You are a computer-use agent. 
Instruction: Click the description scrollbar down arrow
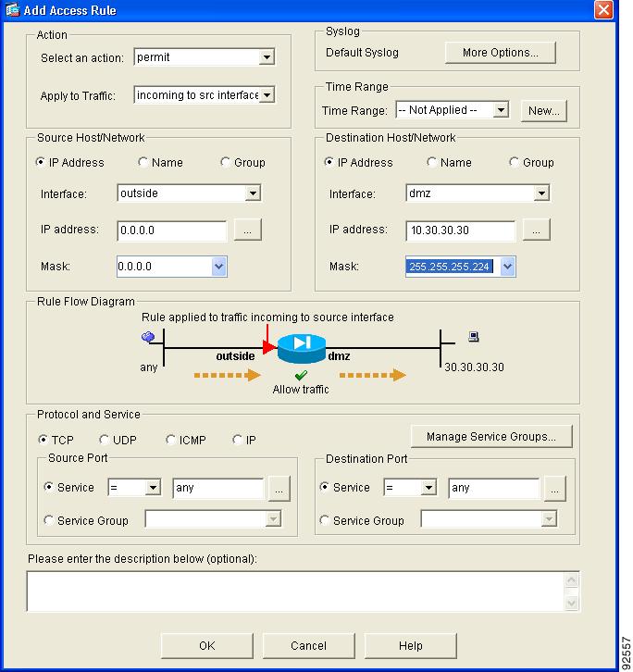coord(571,603)
